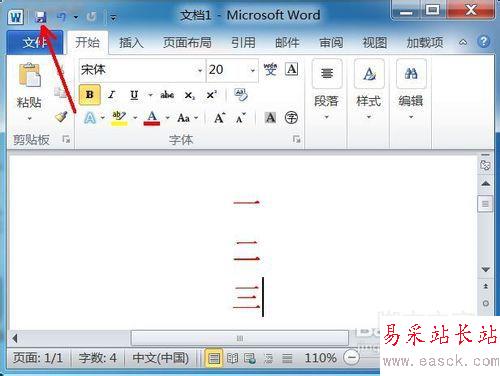This screenshot has width=500, height=376.
Task: Open the Text Effects A icon
Action: (x=90, y=118)
